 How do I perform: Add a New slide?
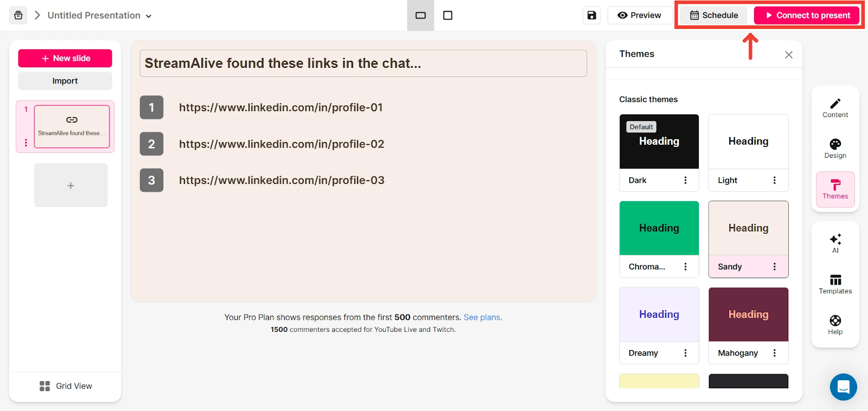click(65, 58)
